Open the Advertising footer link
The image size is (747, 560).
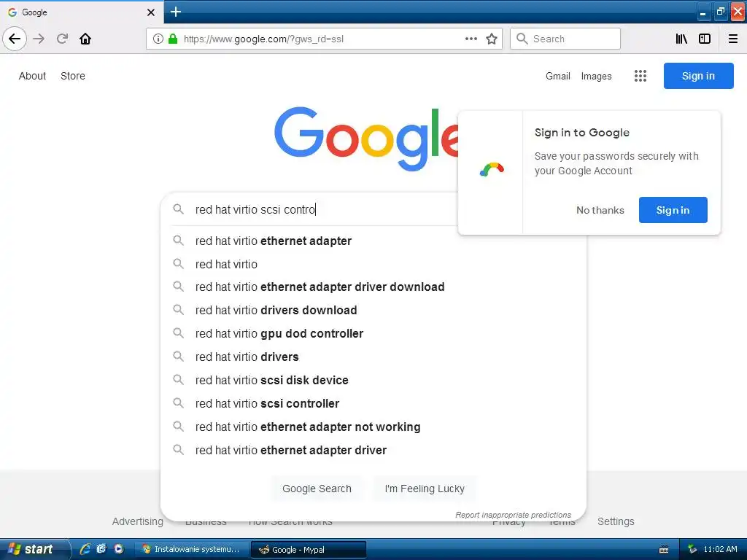point(138,521)
